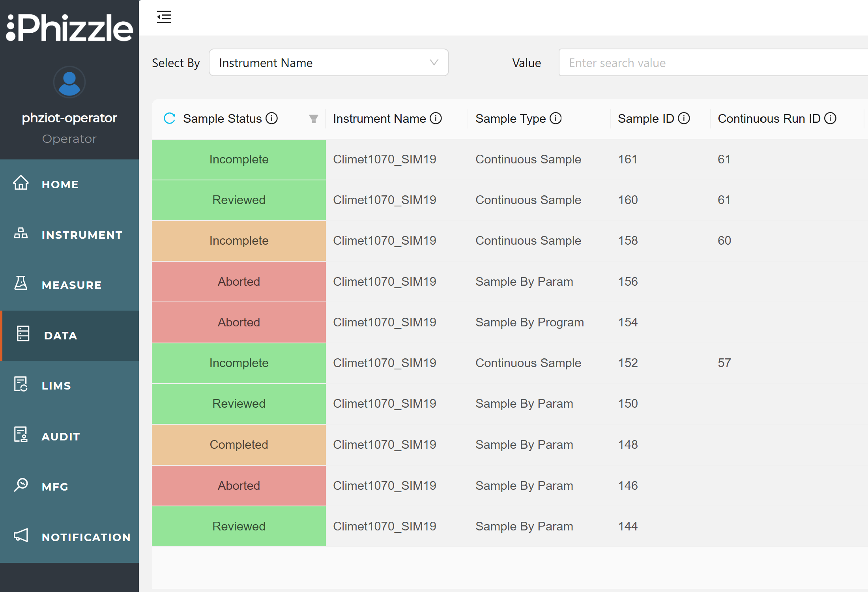The height and width of the screenshot is (592, 868).
Task: Open the Sample Status column filter
Action: click(x=313, y=118)
